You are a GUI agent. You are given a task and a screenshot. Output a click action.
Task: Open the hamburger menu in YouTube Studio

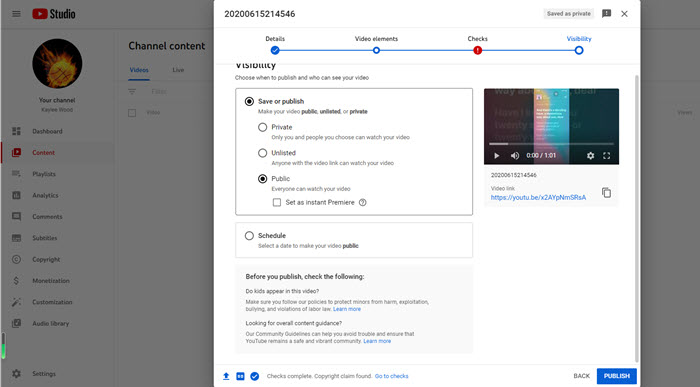16,14
